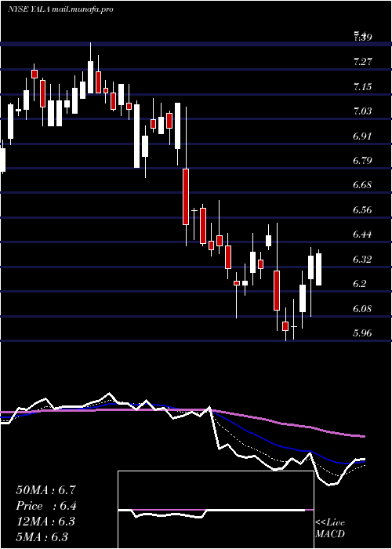
Task: Click the tallest red candlestick, just below 6.79
Action: click(186, 196)
